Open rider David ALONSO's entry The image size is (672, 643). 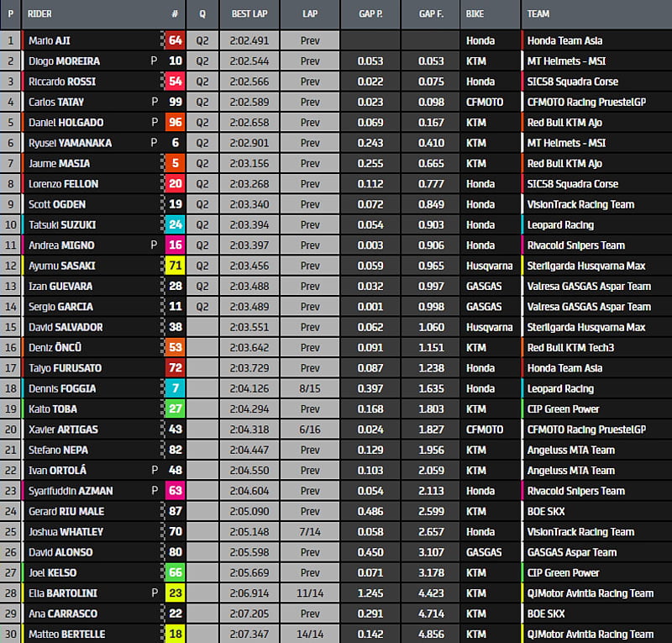point(60,552)
